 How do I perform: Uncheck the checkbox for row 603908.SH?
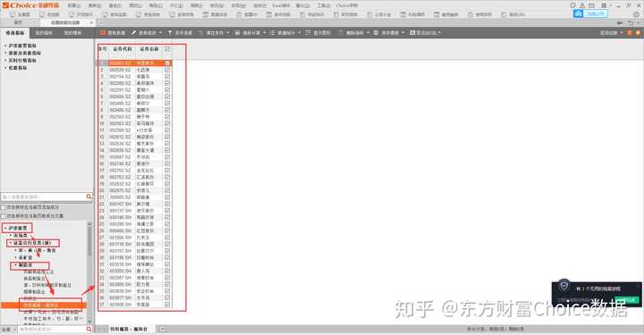click(x=167, y=305)
